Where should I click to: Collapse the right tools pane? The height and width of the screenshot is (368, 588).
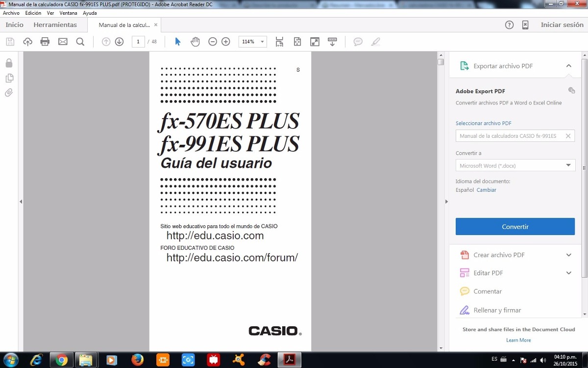446,202
